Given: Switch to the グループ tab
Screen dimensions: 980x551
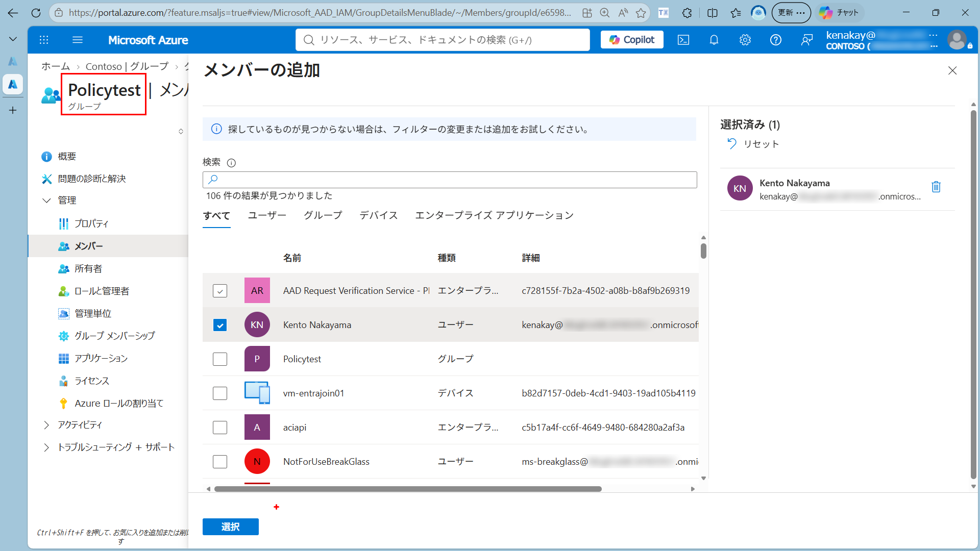Looking at the screenshot, I should click(323, 215).
